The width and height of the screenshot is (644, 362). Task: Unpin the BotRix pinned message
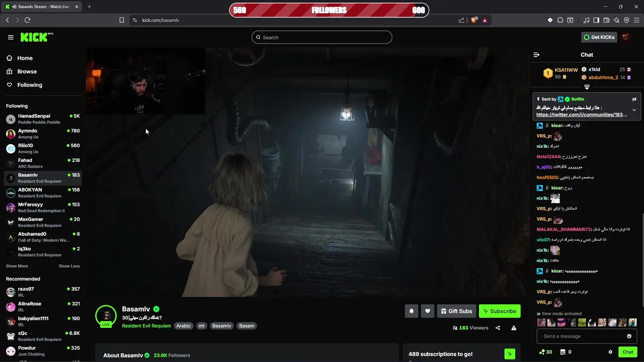pyautogui.click(x=634, y=100)
